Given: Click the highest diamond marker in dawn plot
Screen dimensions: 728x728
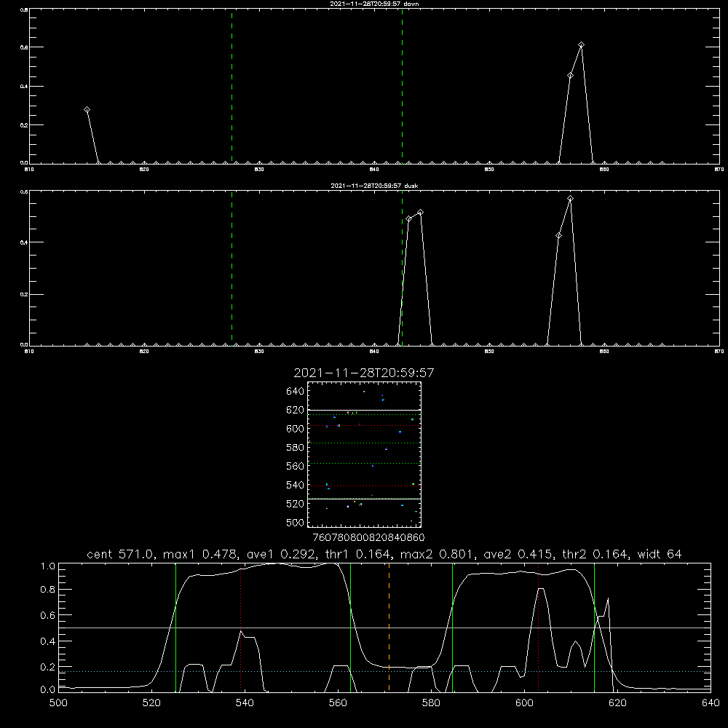Looking at the screenshot, I should point(581,45).
